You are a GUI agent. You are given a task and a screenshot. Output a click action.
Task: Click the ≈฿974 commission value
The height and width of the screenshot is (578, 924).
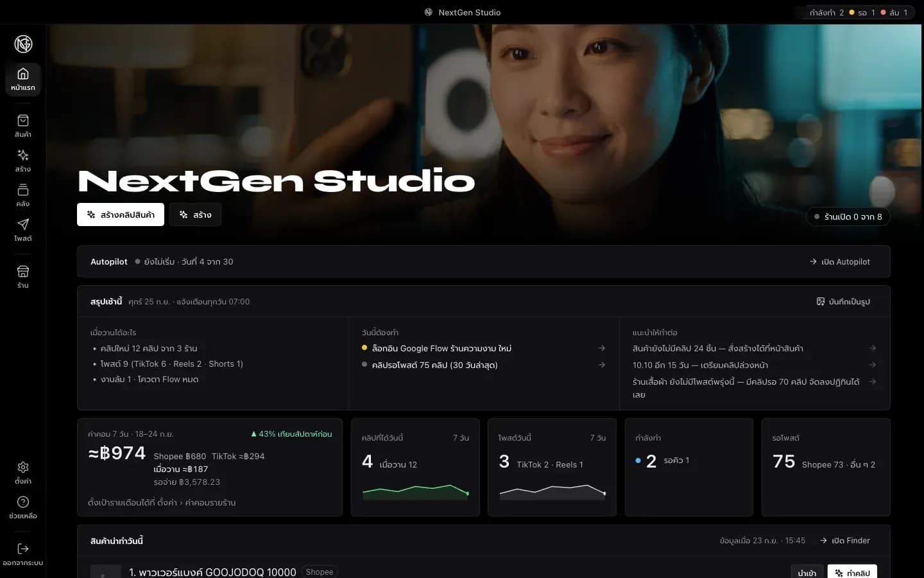pos(117,453)
